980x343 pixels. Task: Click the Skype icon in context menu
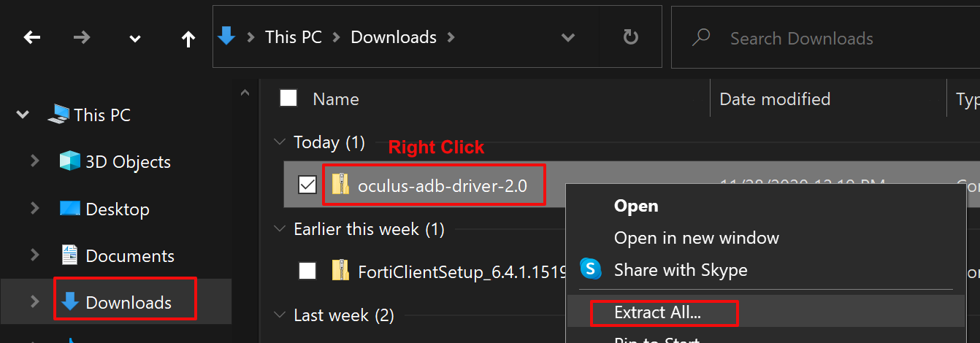coord(591,269)
